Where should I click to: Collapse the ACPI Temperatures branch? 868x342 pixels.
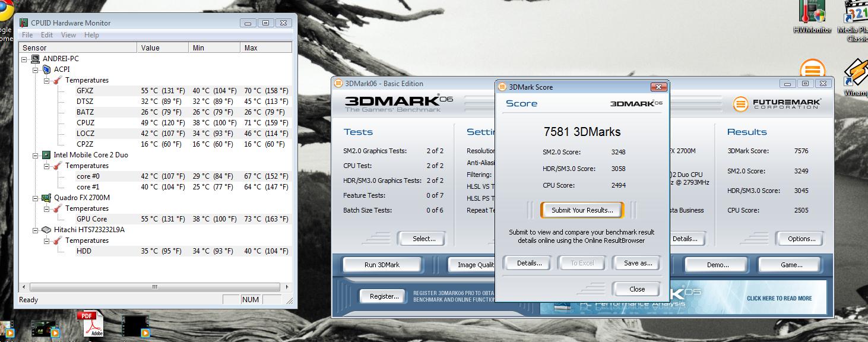pyautogui.click(x=47, y=80)
